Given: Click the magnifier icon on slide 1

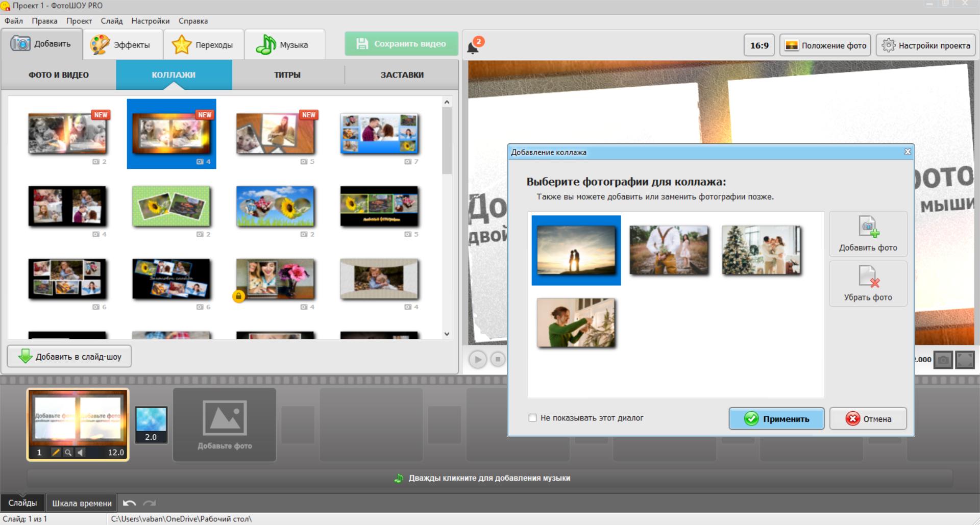Looking at the screenshot, I should pyautogui.click(x=68, y=453).
